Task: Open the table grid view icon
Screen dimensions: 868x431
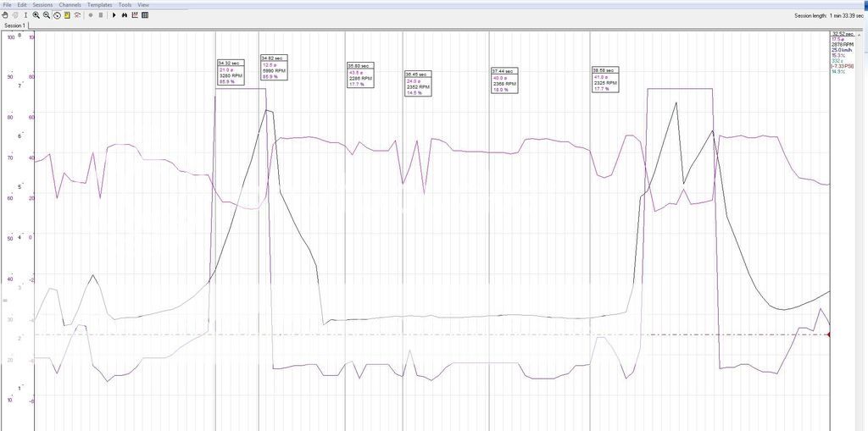Action: tap(145, 15)
